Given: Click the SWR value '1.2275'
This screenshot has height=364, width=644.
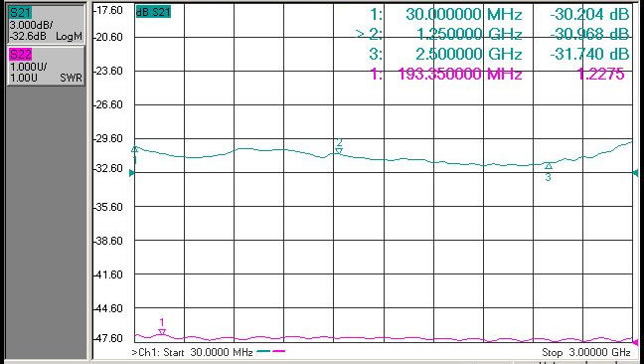Looking at the screenshot, I should [601, 74].
